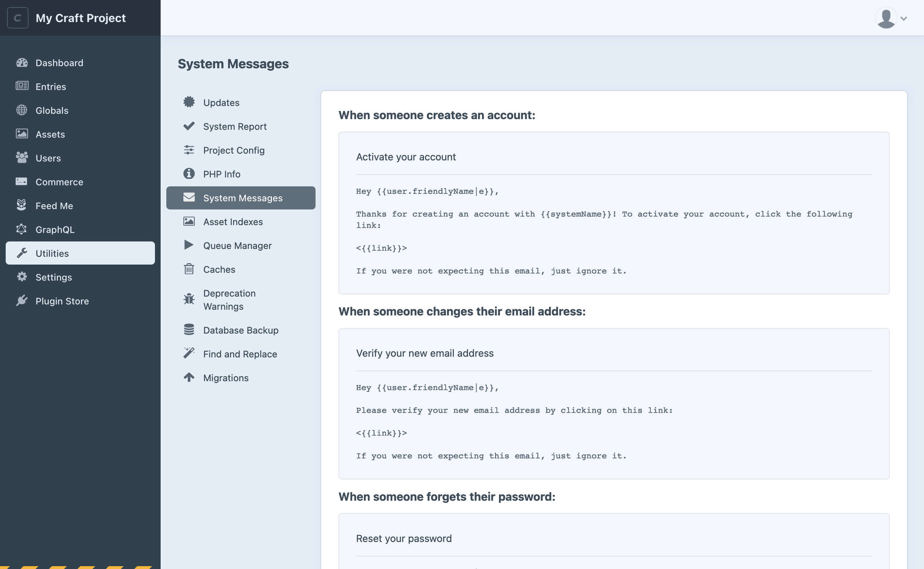Screen dimensions: 924x569
Task: Click the Activate your account subject line
Action: [x=406, y=156]
